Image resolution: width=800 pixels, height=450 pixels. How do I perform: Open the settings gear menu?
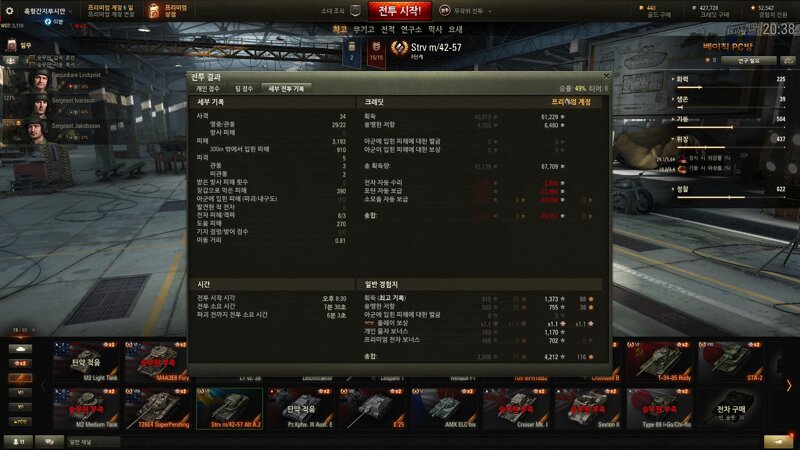point(9,10)
